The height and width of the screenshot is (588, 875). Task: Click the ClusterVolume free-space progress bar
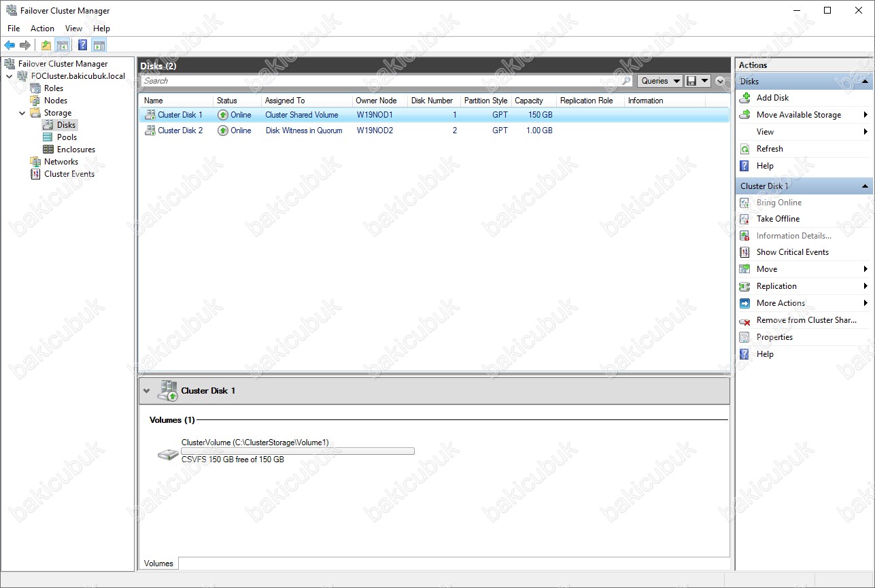point(298,451)
